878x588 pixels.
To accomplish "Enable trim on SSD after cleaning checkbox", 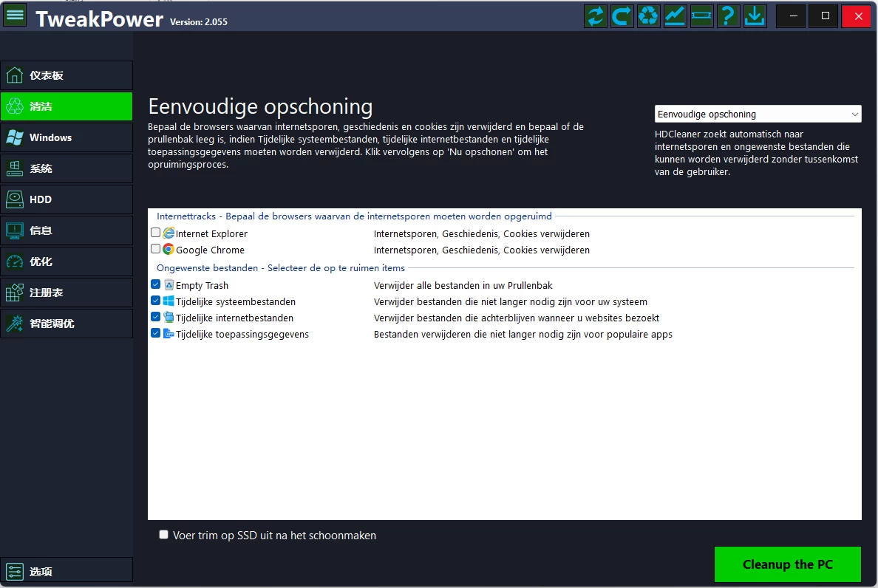I will [164, 535].
